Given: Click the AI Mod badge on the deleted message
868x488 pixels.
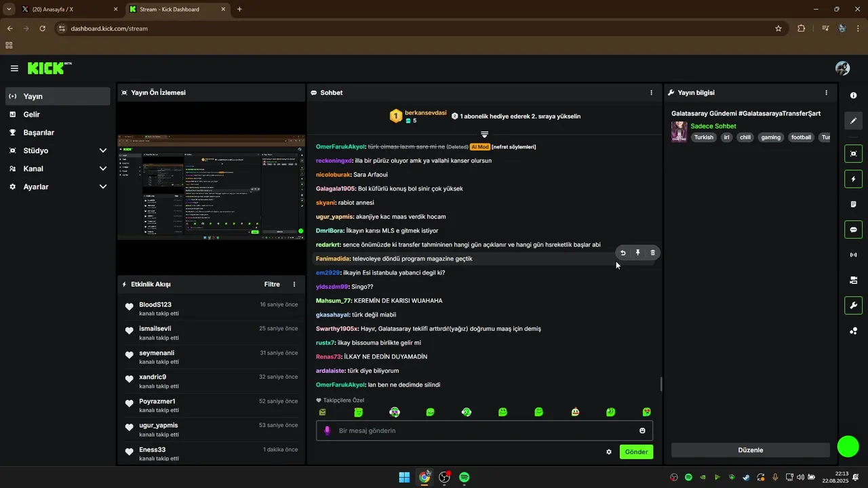Looking at the screenshot, I should tap(479, 146).
